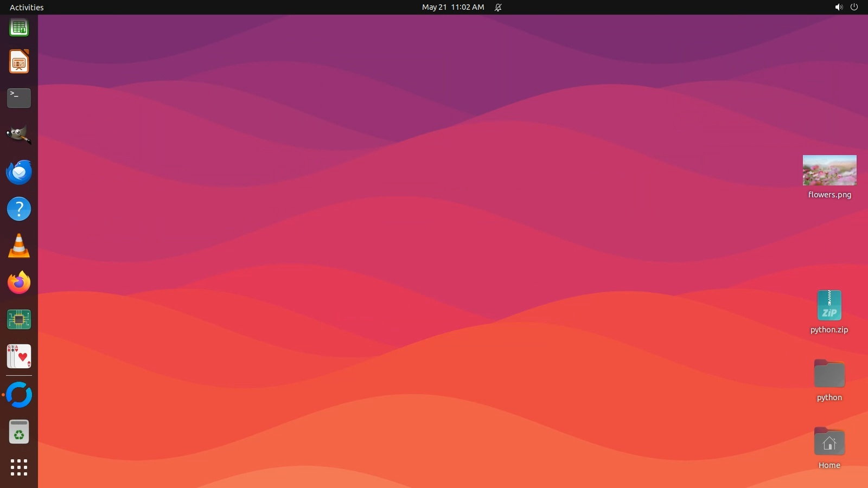Launch VLC media player

(x=19, y=246)
